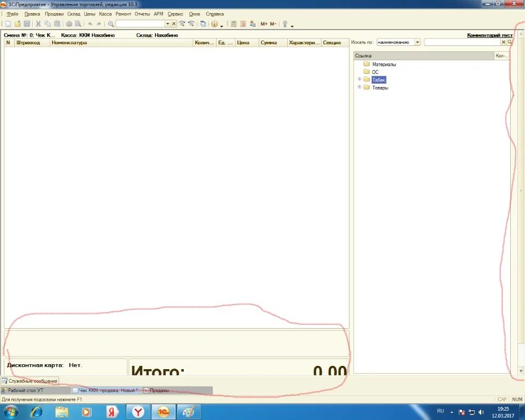Screen dimensions: 525x420
Task: Click the New document toolbar icon
Action: tap(8, 24)
